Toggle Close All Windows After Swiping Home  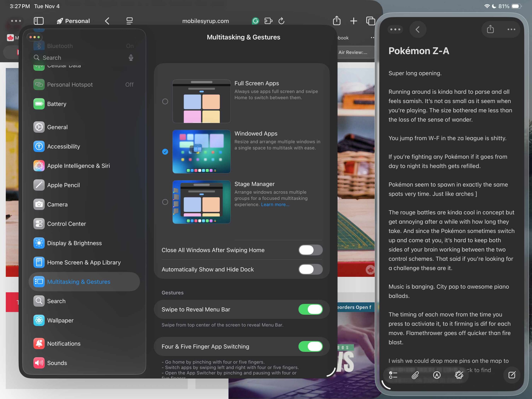point(310,250)
